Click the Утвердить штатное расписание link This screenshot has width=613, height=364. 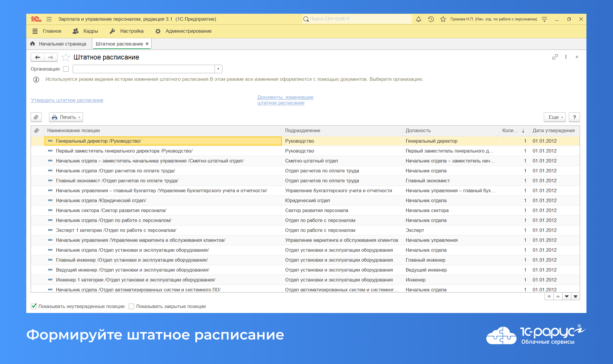click(x=67, y=100)
